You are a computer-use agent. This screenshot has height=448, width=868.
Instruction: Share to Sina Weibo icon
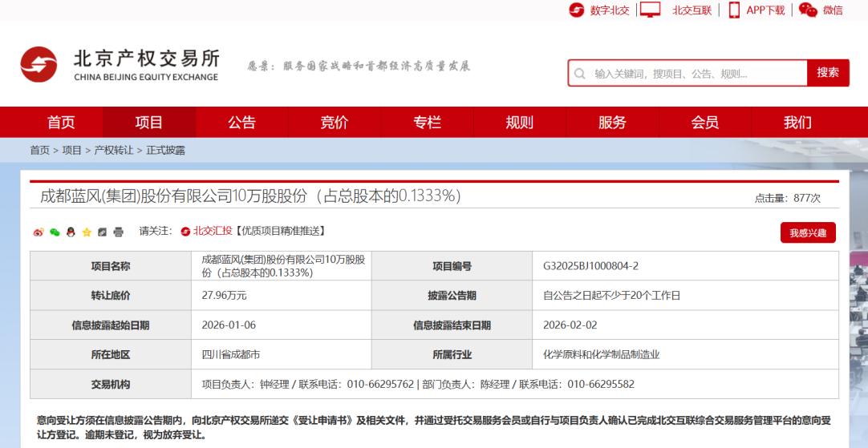click(39, 232)
